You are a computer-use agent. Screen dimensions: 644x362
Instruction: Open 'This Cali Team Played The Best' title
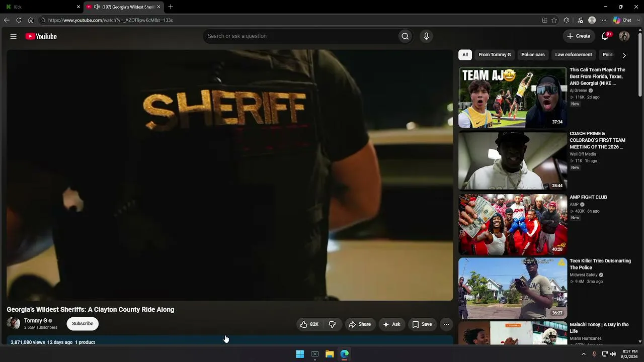click(x=598, y=76)
